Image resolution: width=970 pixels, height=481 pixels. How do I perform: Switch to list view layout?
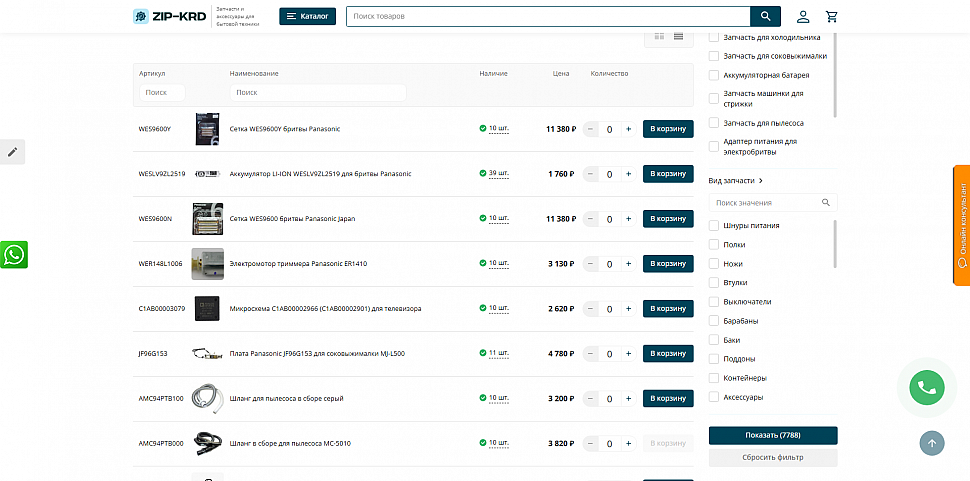tap(679, 36)
